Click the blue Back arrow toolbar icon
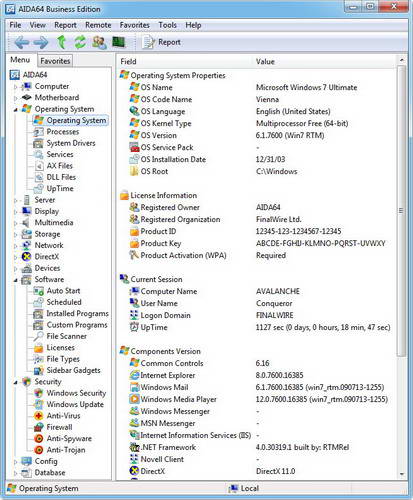This screenshot has height=500, width=413. [22, 43]
